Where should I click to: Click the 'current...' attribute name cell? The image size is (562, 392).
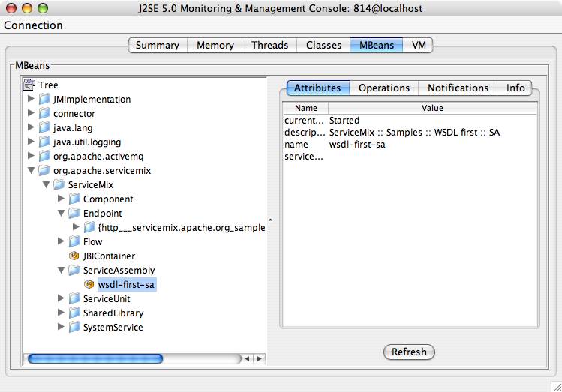tap(304, 120)
